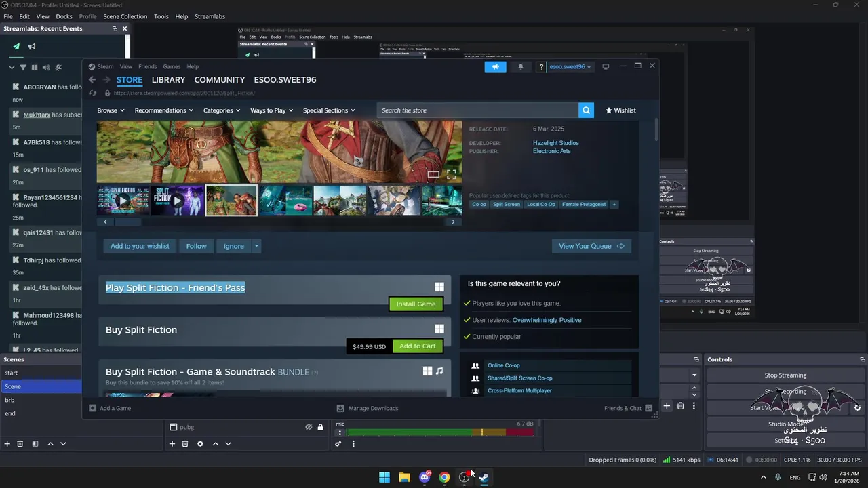Image resolution: width=868 pixels, height=488 pixels.
Task: Add a new source with plus icon
Action: pyautogui.click(x=172, y=444)
